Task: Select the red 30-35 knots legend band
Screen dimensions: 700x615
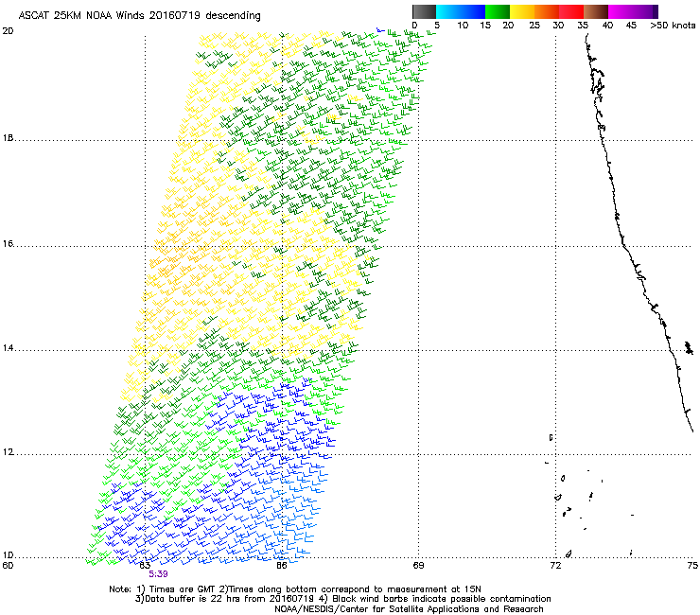Action: [x=571, y=11]
